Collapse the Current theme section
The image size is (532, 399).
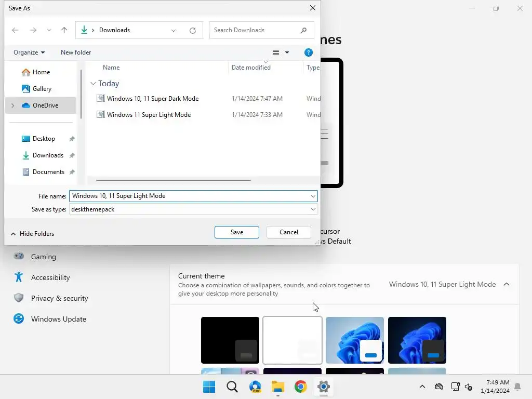[x=507, y=284]
